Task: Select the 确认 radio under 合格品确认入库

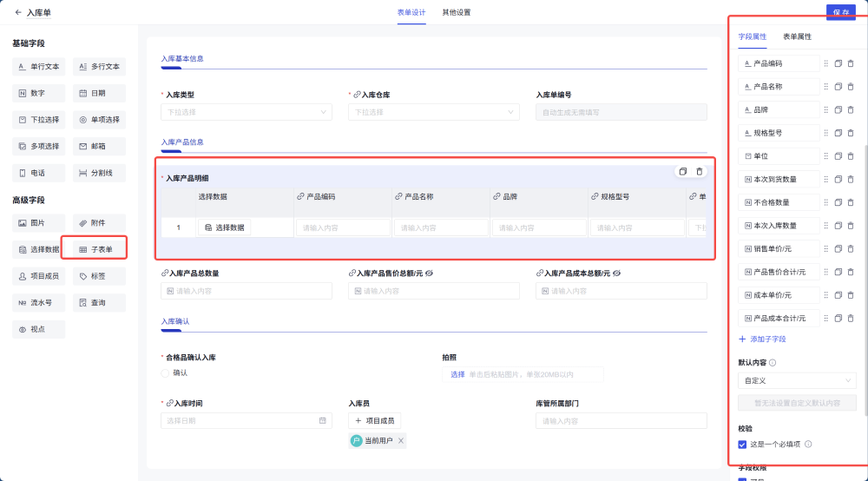Action: [x=166, y=373]
